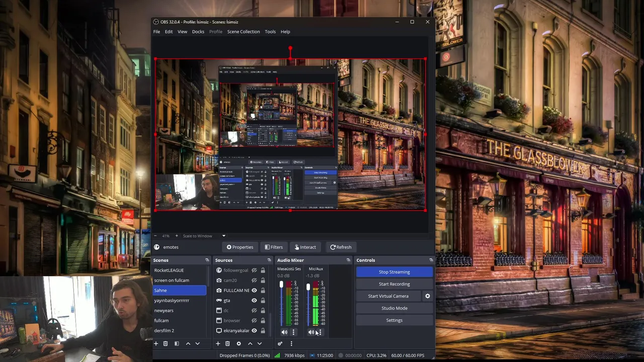The image size is (644, 362).
Task: Remove the selected source
Action: (227, 343)
